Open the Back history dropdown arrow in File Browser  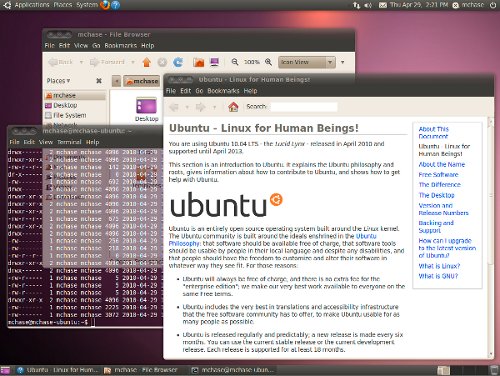[81, 62]
